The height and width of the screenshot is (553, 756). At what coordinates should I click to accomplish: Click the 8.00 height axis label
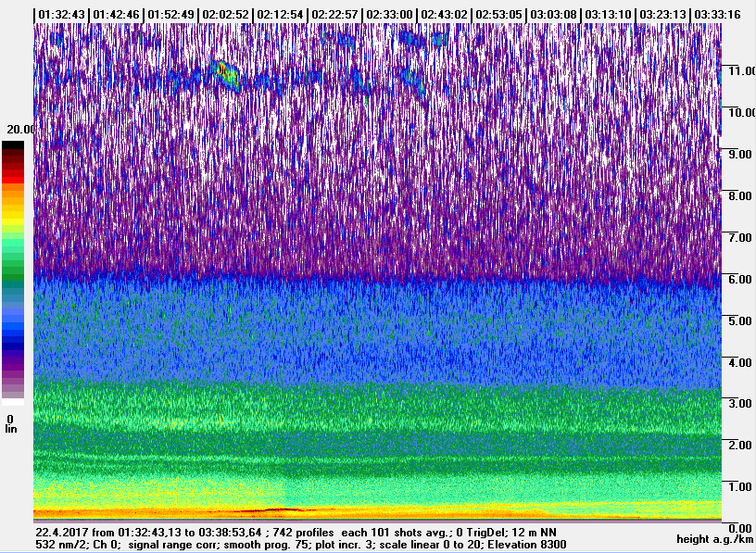(x=742, y=195)
